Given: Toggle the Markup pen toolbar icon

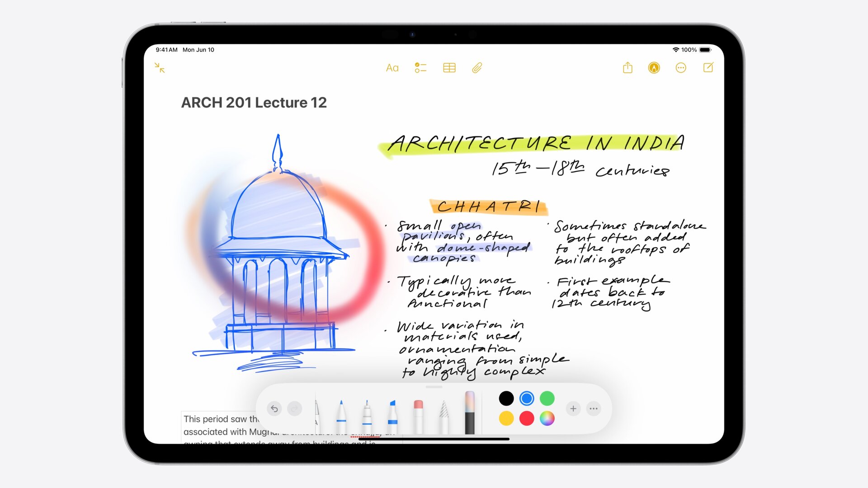Looking at the screenshot, I should coord(654,68).
